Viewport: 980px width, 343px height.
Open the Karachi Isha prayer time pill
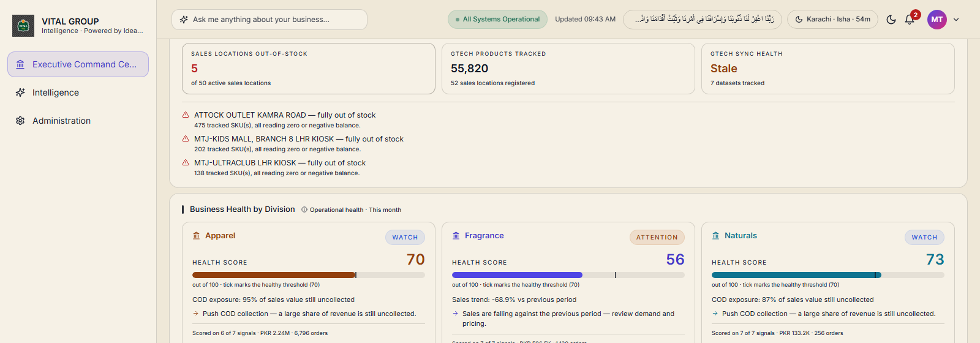click(x=832, y=19)
